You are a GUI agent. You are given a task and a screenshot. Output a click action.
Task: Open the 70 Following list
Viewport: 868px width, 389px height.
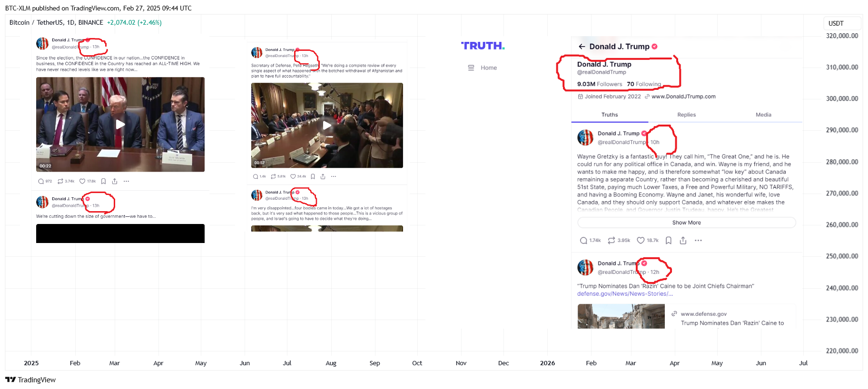(644, 84)
